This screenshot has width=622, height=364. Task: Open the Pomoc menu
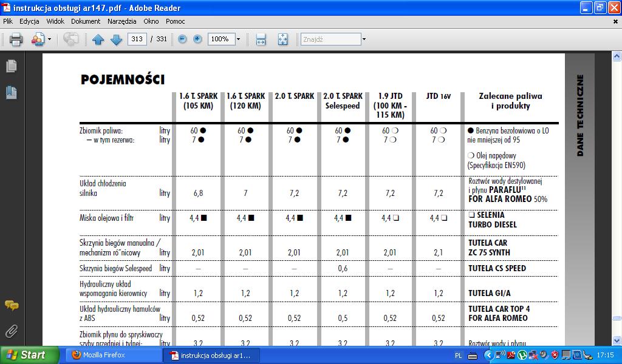click(176, 21)
